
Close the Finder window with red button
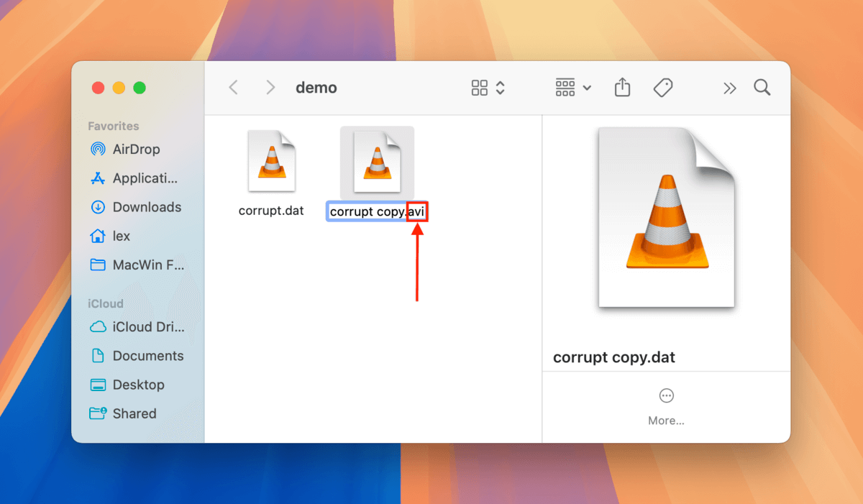pyautogui.click(x=98, y=88)
